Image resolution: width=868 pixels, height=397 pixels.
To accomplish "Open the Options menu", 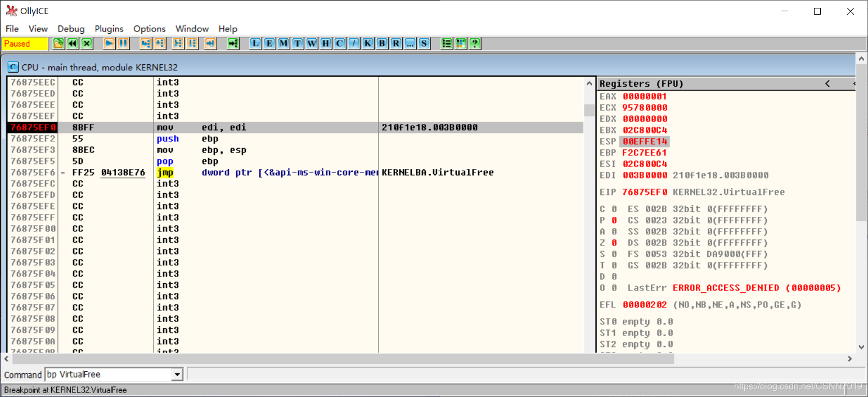I will point(150,29).
